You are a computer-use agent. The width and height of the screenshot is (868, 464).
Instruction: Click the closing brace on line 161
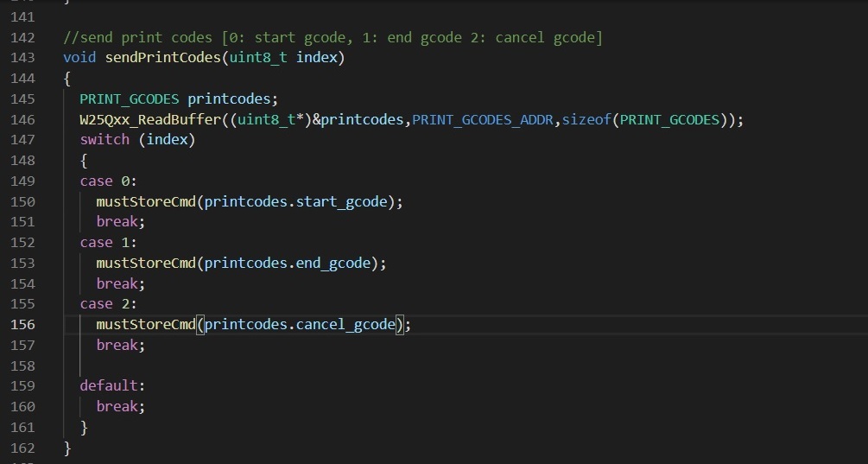pyautogui.click(x=84, y=428)
